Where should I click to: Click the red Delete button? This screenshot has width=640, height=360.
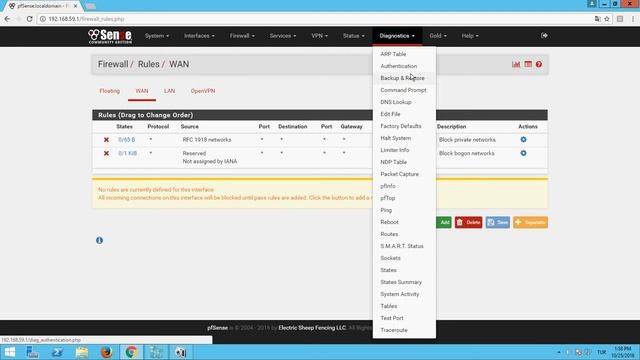tap(469, 222)
